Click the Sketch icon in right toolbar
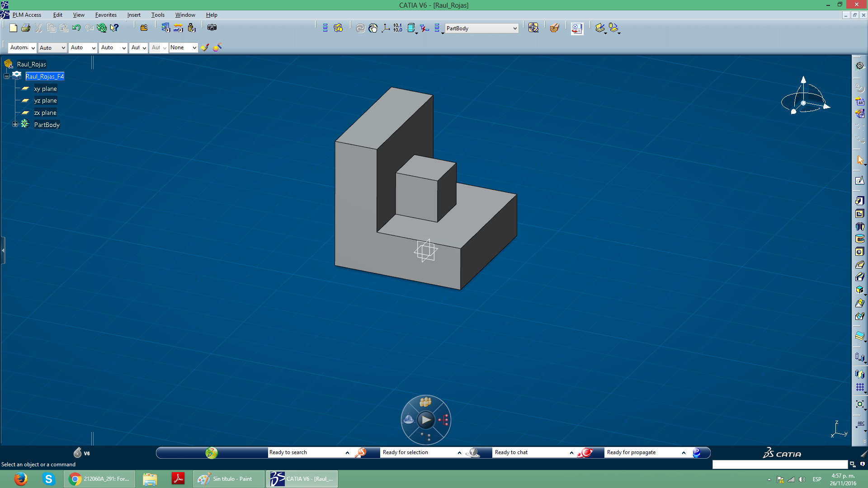Screen dimensions: 868x488 tap(859, 181)
